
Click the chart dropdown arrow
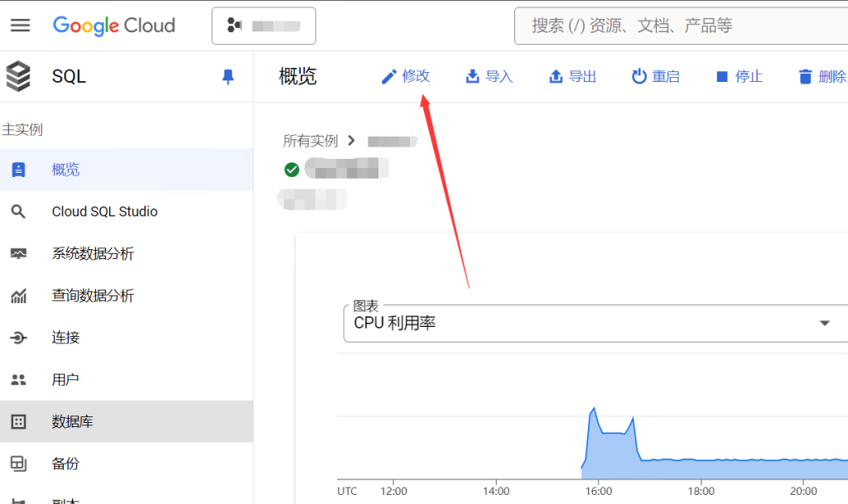click(x=824, y=323)
